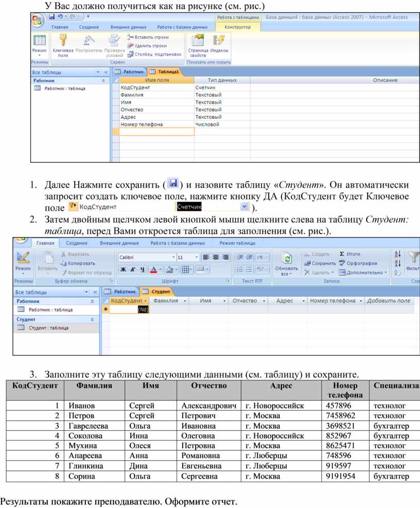Click the ascending sort icon
Image resolution: width=420 pixels, height=508 pixels.
pos(398,254)
